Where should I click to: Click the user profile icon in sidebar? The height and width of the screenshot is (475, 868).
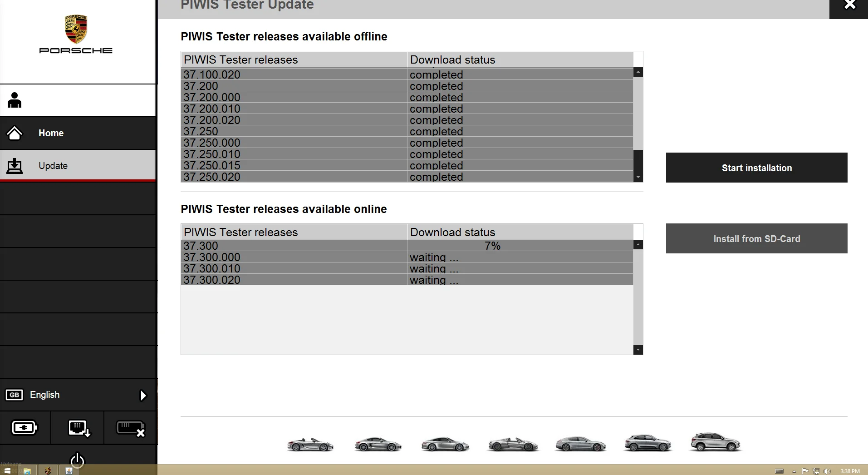coord(15,100)
